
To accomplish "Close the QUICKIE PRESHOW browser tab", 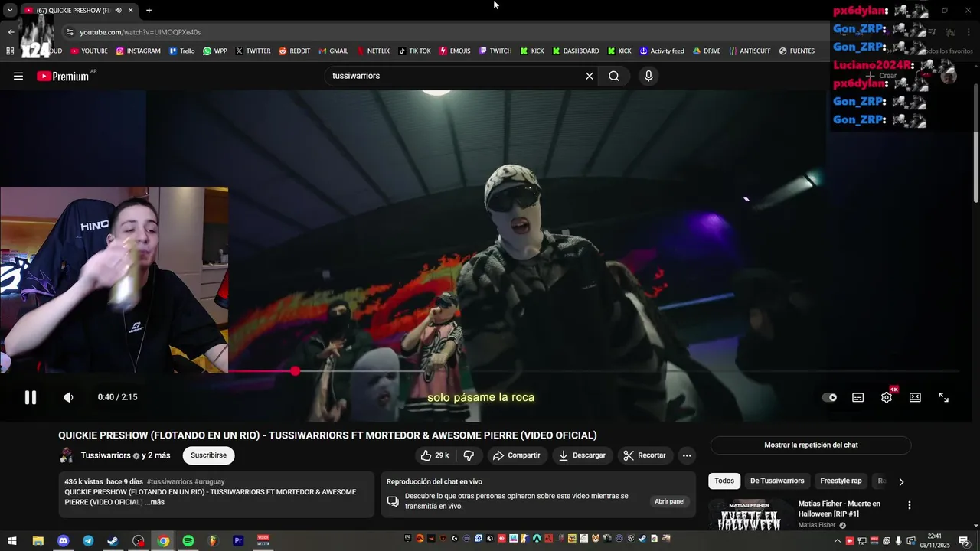I will click(131, 11).
